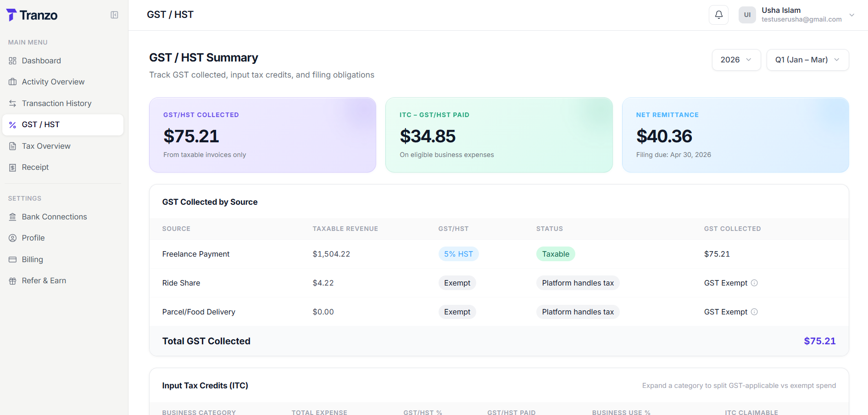Click the purple $75.21 total value
This screenshot has width=868, height=415.
click(819, 341)
